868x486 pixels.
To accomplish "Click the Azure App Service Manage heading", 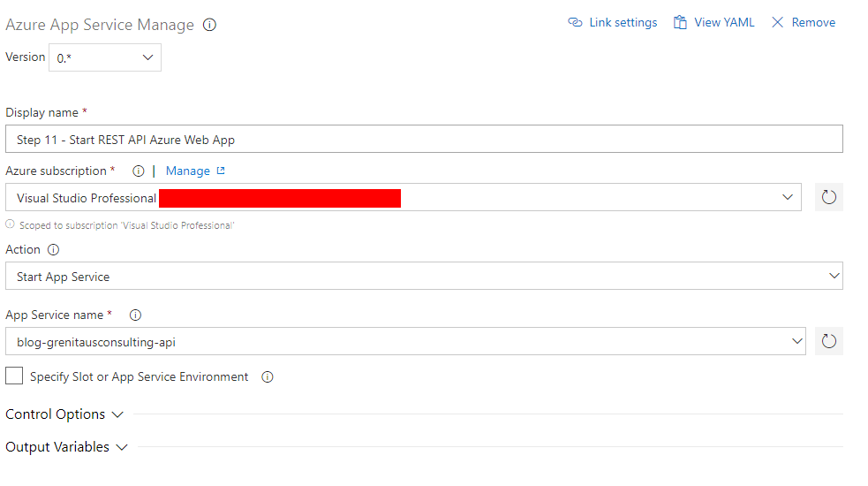I will coord(100,25).
